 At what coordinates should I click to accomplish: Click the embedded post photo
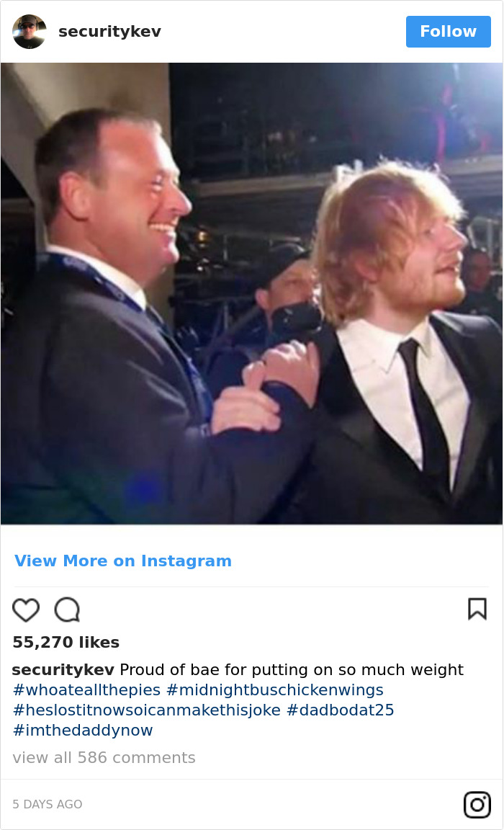(x=252, y=292)
